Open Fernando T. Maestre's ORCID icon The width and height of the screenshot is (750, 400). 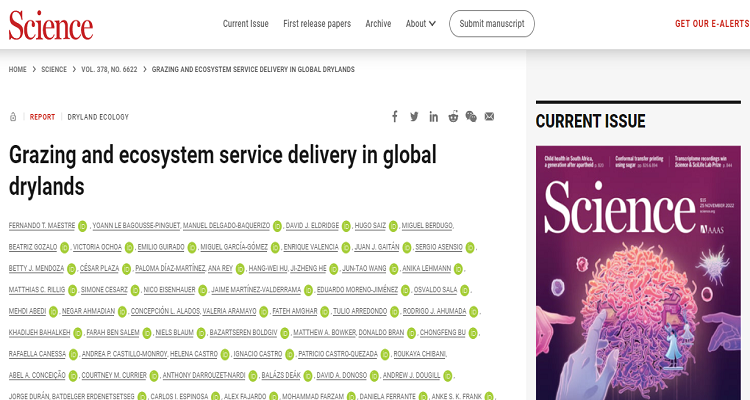tap(83, 225)
